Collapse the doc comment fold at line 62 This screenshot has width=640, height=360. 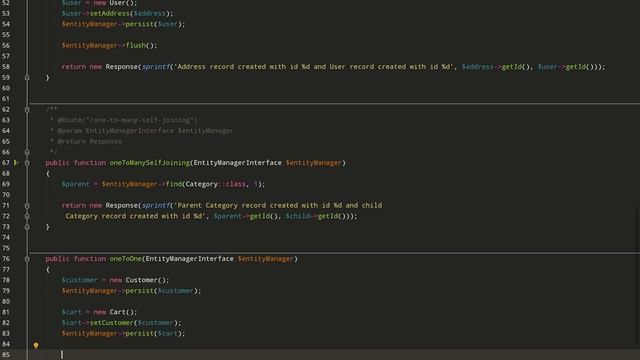(x=27, y=109)
